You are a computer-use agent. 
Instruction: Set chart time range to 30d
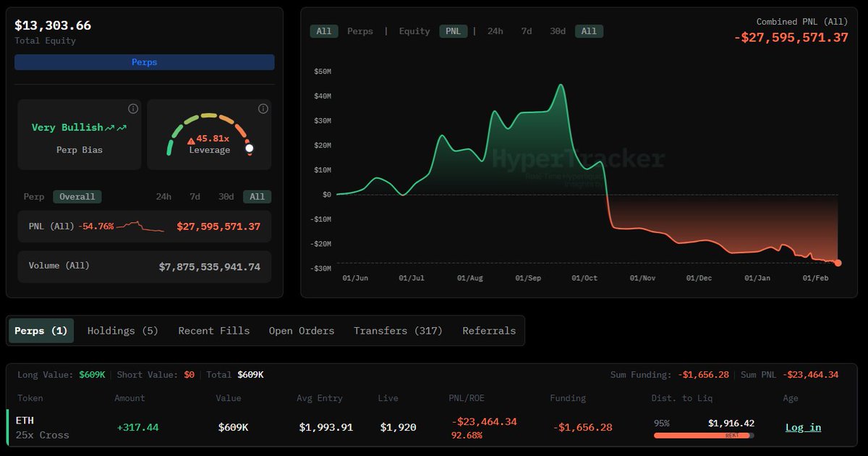tap(558, 31)
